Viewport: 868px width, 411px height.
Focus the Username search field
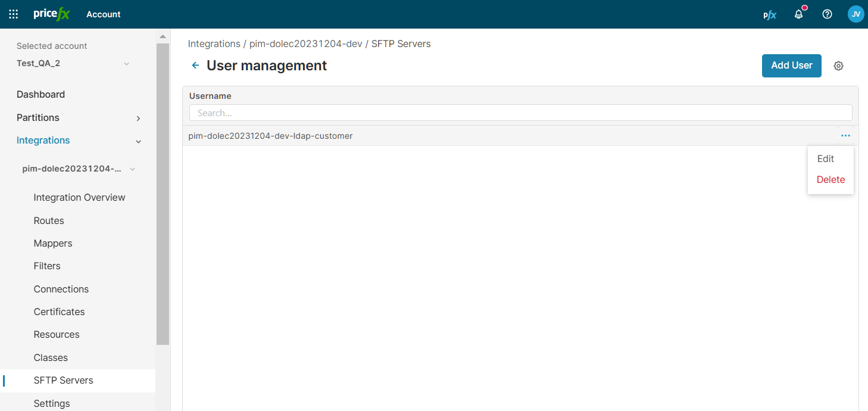tap(520, 113)
